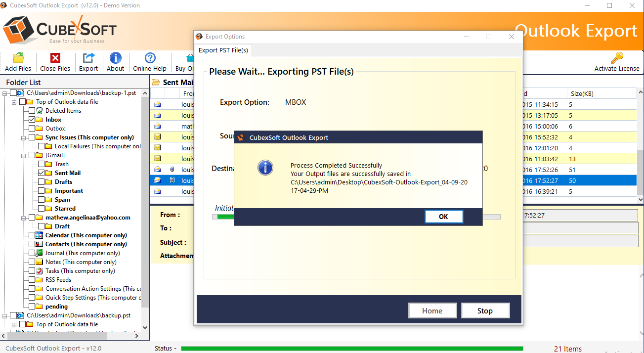The image size is (644, 353).
Task: Check the Deleted Items checkbox
Action: [x=32, y=111]
